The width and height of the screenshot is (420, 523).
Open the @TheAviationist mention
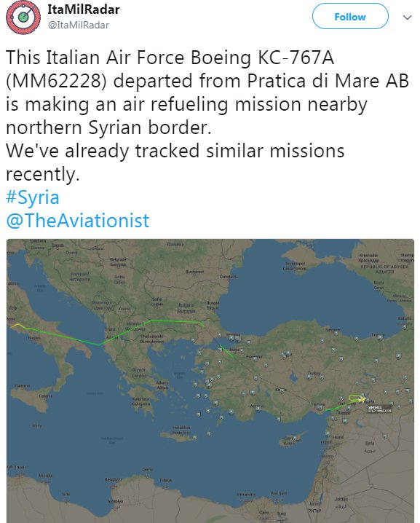tap(78, 221)
